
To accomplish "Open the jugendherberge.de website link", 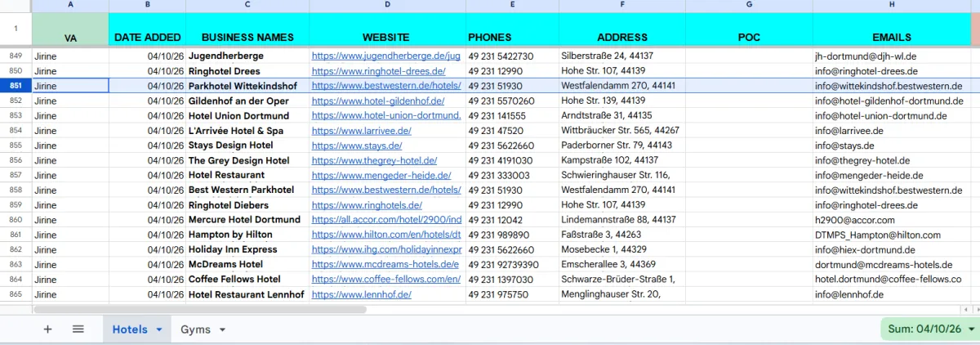I will coord(386,56).
